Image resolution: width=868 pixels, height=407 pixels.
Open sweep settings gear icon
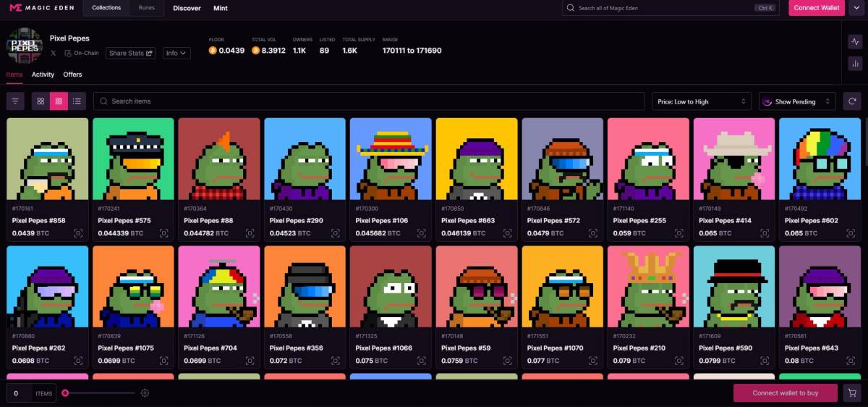145,393
